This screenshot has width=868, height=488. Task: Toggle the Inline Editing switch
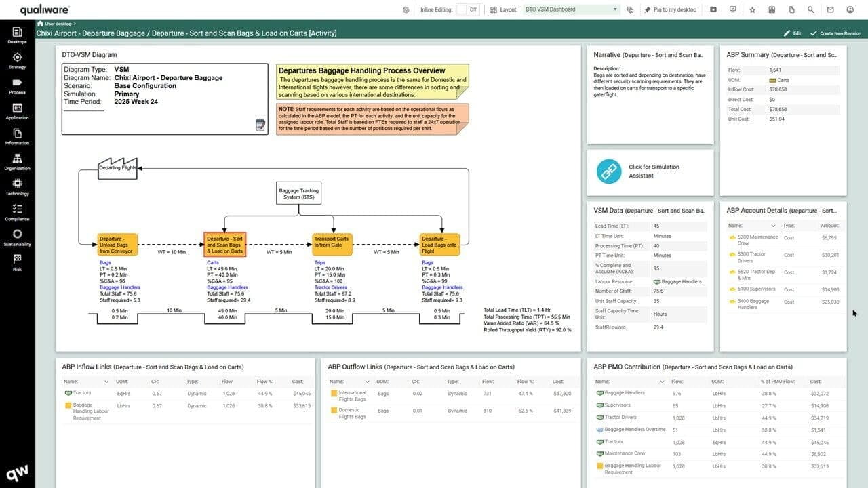[467, 9]
